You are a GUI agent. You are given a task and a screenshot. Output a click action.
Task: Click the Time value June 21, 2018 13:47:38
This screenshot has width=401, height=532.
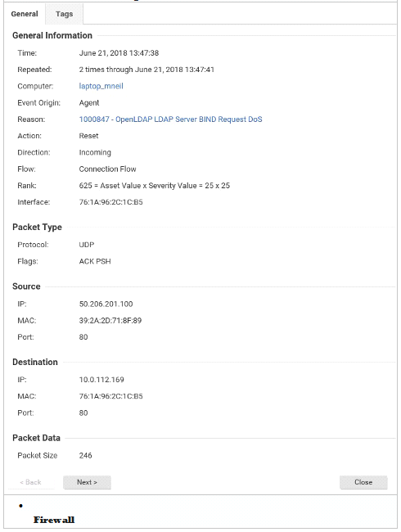119,53
